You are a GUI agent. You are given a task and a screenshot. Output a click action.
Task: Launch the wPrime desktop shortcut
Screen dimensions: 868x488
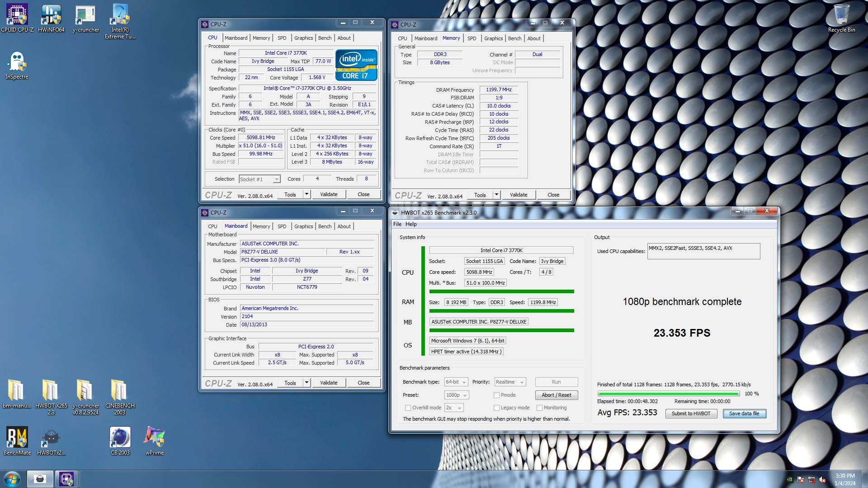coord(154,441)
